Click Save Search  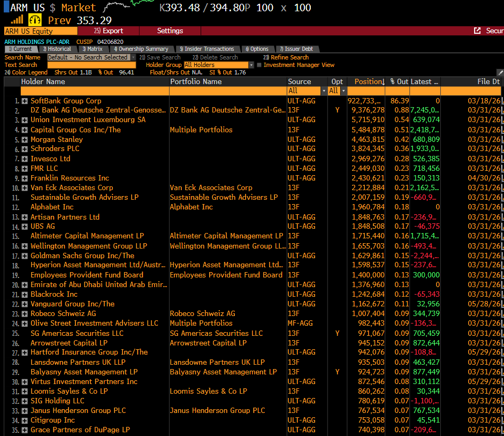coord(160,57)
